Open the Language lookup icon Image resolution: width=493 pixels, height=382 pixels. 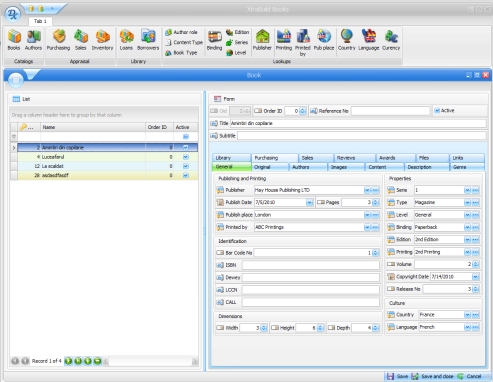point(369,40)
